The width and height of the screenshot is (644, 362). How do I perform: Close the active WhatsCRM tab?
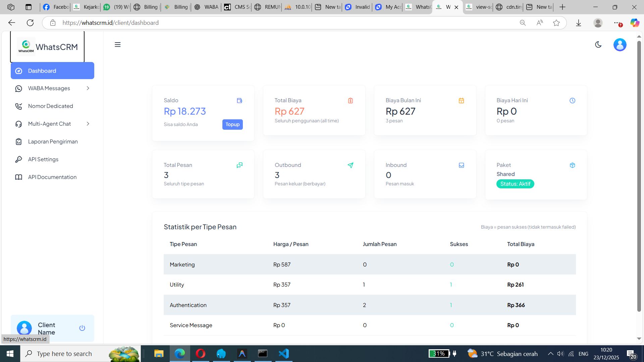[x=456, y=7]
